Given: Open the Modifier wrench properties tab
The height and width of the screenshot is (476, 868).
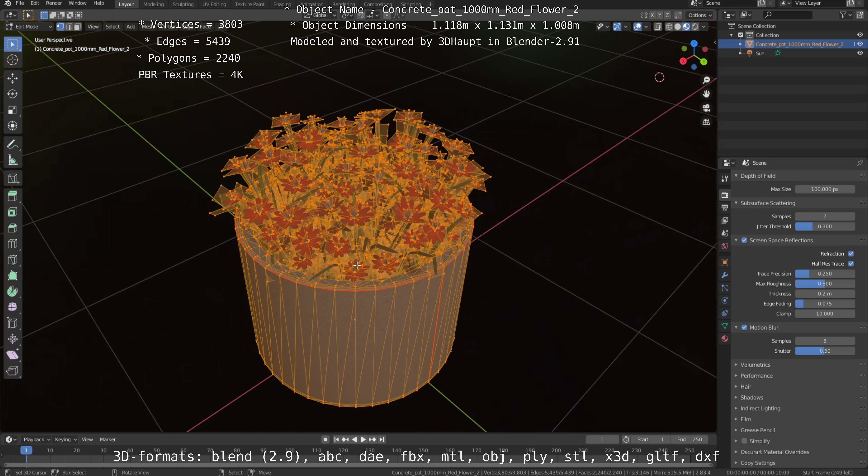Looking at the screenshot, I should (725, 275).
